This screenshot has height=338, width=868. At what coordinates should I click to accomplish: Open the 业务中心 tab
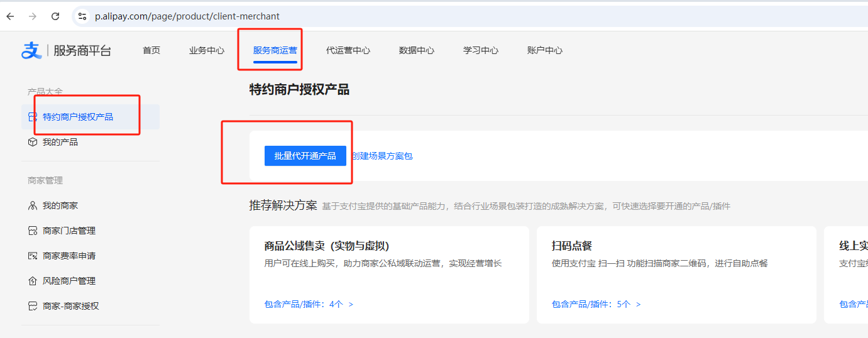tap(207, 50)
